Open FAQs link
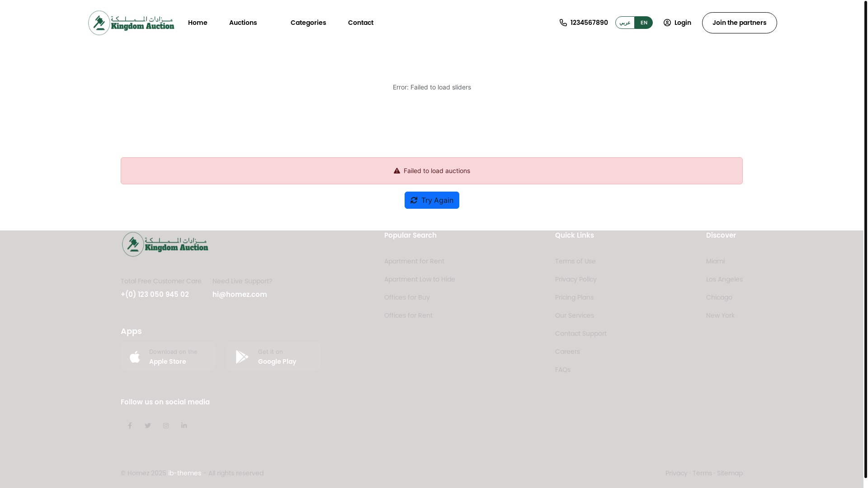 pyautogui.click(x=563, y=370)
